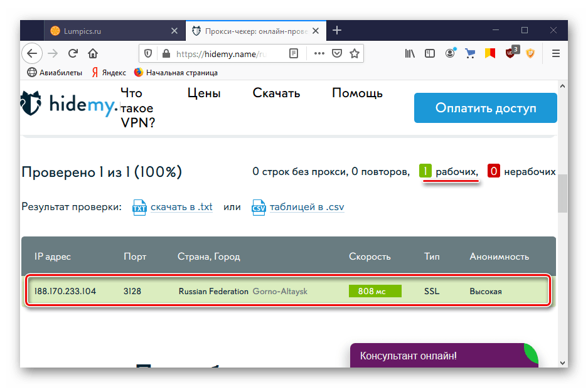Screen dimensions: 588x392
Task: Open the Firefox hamburger application menu
Action: [555, 54]
